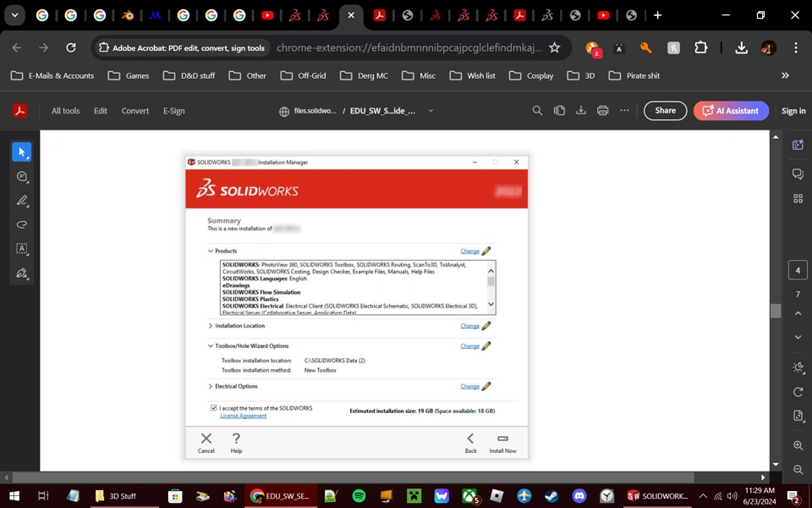Click the horizontal scrollbar at bottom
Screen dimensions: 812x508
point(354,477)
